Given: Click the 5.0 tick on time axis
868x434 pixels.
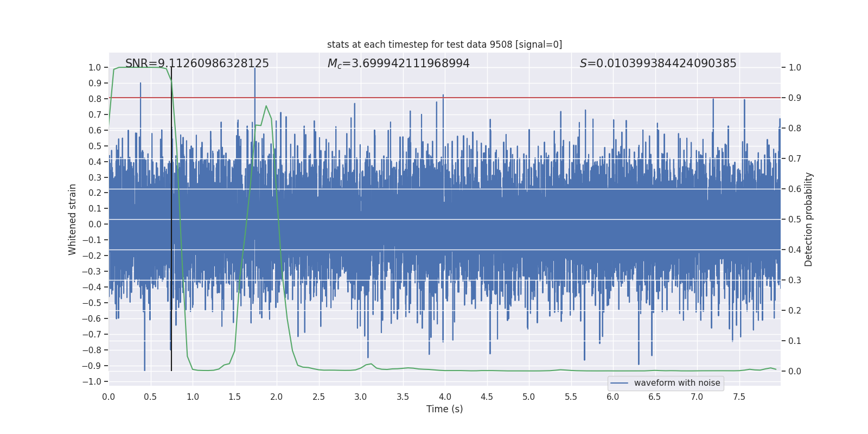Looking at the screenshot, I should click(528, 397).
